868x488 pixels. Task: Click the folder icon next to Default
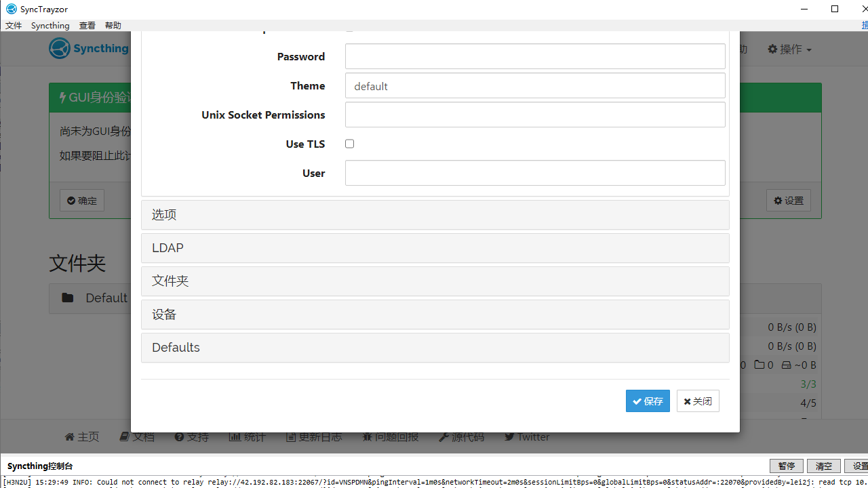pyautogui.click(x=68, y=298)
